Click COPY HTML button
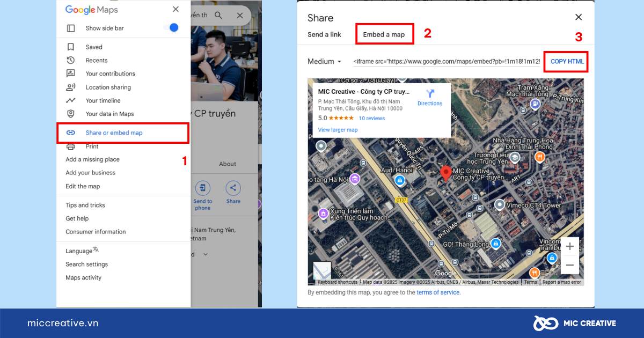The height and width of the screenshot is (338, 644). pyautogui.click(x=567, y=62)
